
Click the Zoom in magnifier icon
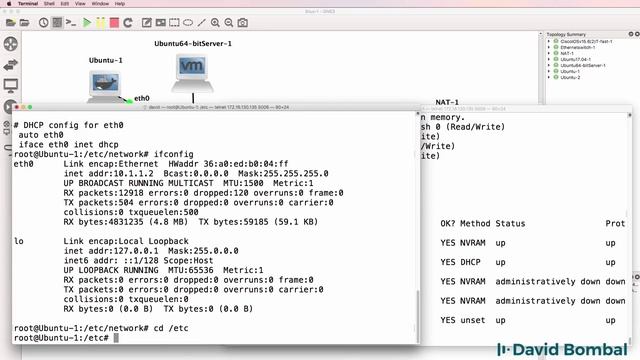[215, 22]
